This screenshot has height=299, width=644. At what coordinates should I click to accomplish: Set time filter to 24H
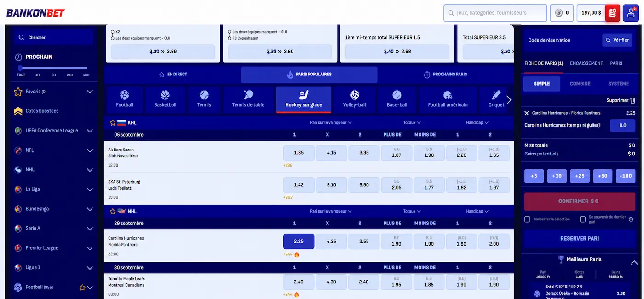pos(69,75)
